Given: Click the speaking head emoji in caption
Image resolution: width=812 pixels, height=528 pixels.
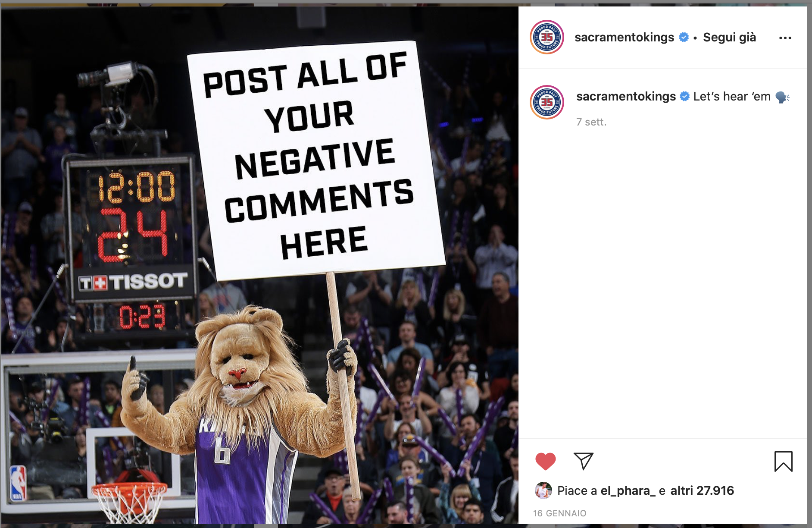Looking at the screenshot, I should [782, 97].
